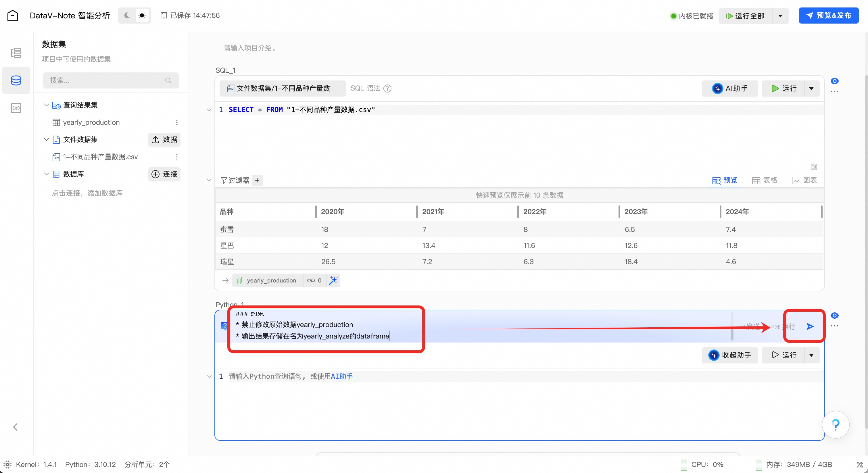Toggle visibility eye of Python_1 cell

coord(834,315)
